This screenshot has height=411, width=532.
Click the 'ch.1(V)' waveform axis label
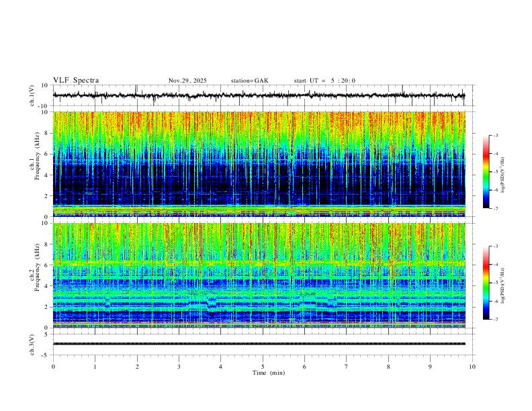pyautogui.click(x=32, y=95)
